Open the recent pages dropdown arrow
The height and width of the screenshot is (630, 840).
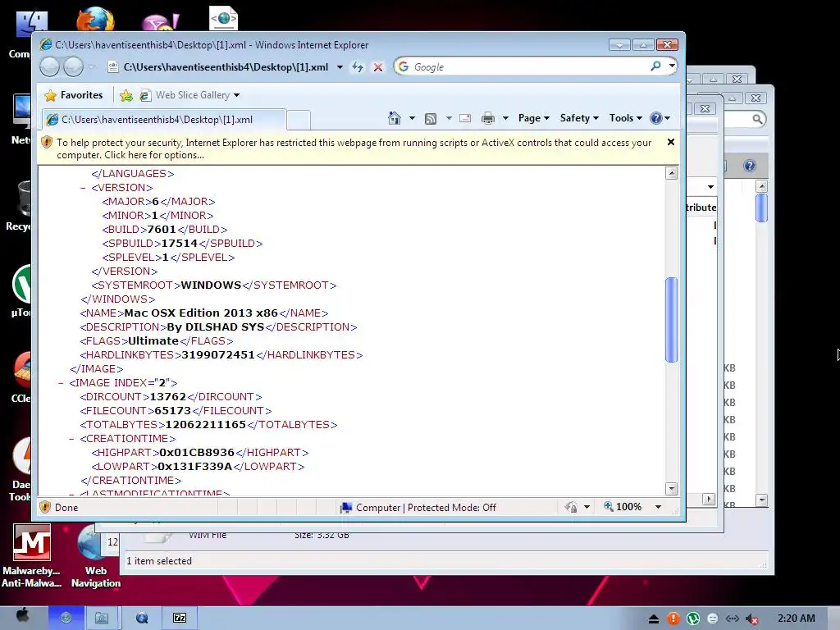[x=92, y=67]
